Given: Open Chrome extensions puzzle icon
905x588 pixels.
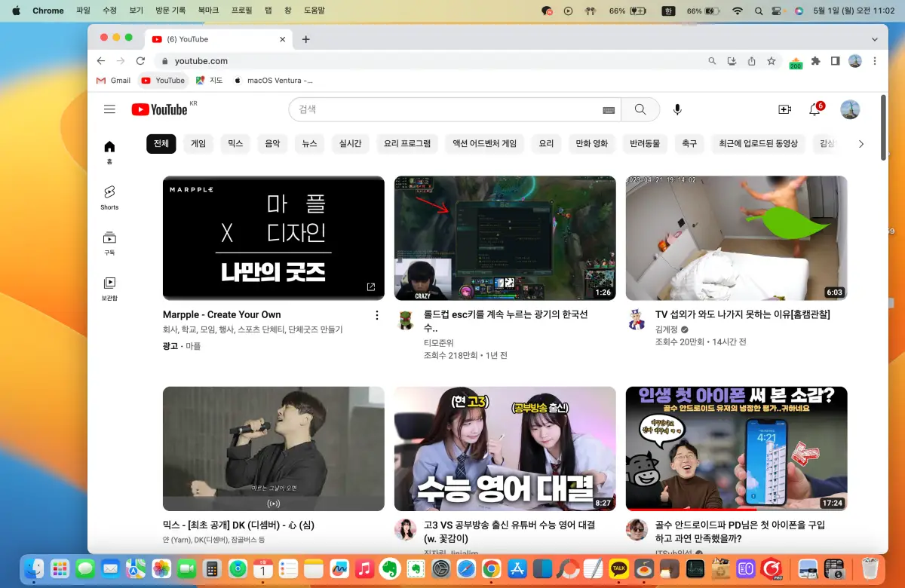Looking at the screenshot, I should 815,61.
